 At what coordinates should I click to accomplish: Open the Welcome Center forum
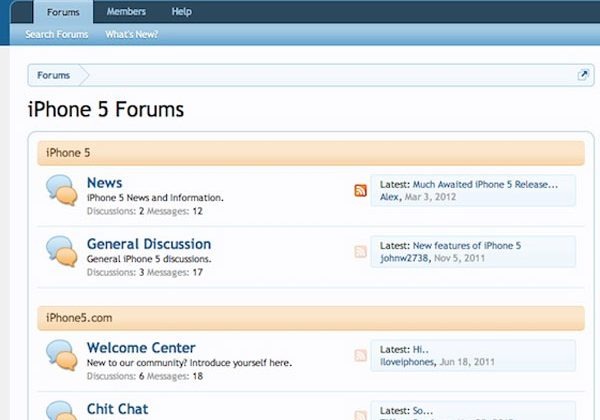pyautogui.click(x=141, y=348)
